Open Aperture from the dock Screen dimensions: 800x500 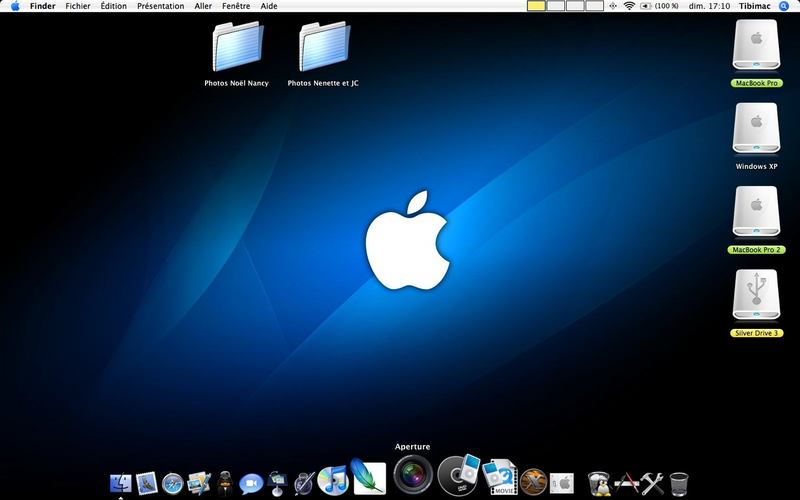(413, 474)
